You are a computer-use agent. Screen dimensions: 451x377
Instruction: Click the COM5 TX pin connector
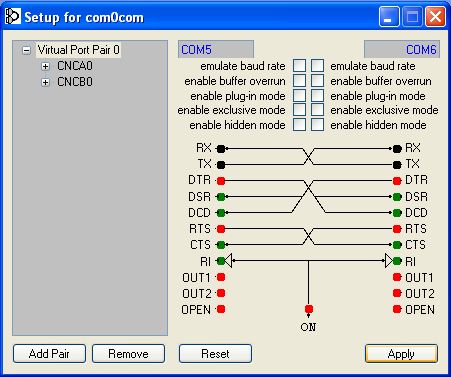[221, 165]
